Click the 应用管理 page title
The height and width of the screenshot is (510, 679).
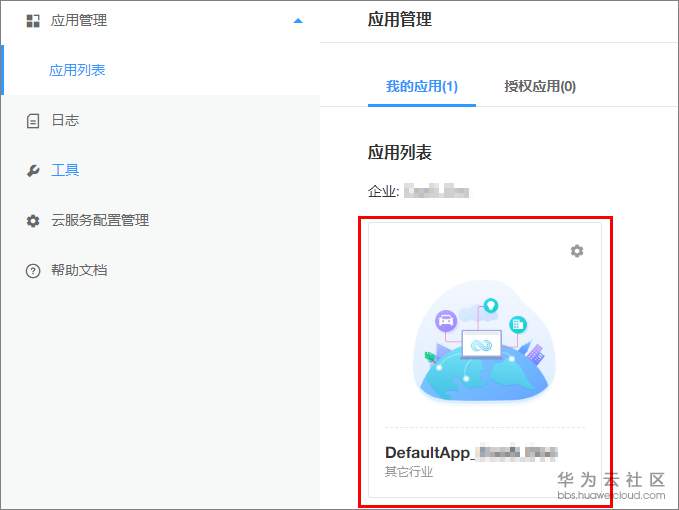click(400, 19)
